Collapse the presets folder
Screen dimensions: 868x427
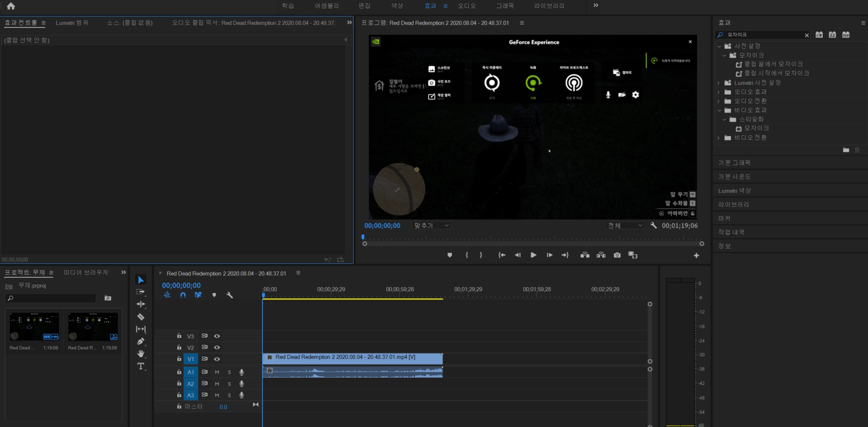(719, 46)
